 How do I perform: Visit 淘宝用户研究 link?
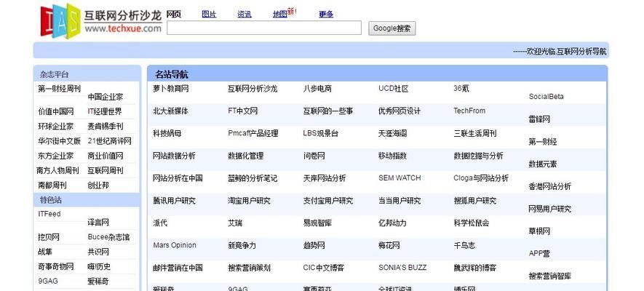tap(250, 201)
